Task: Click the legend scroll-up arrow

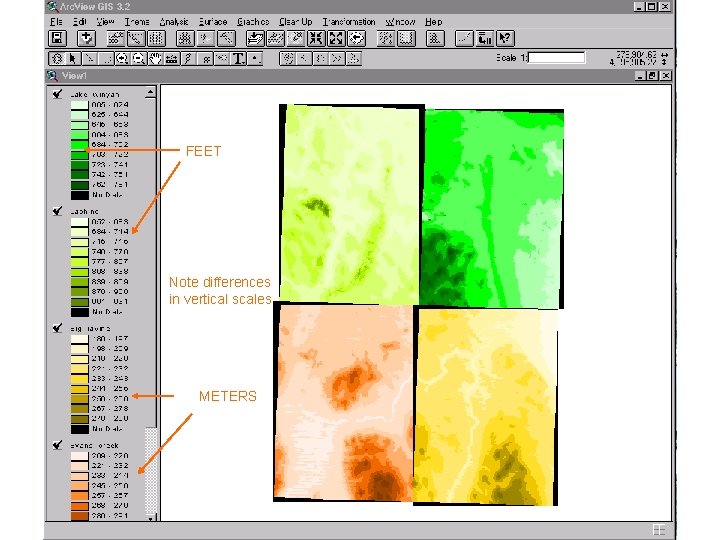Action: click(150, 93)
